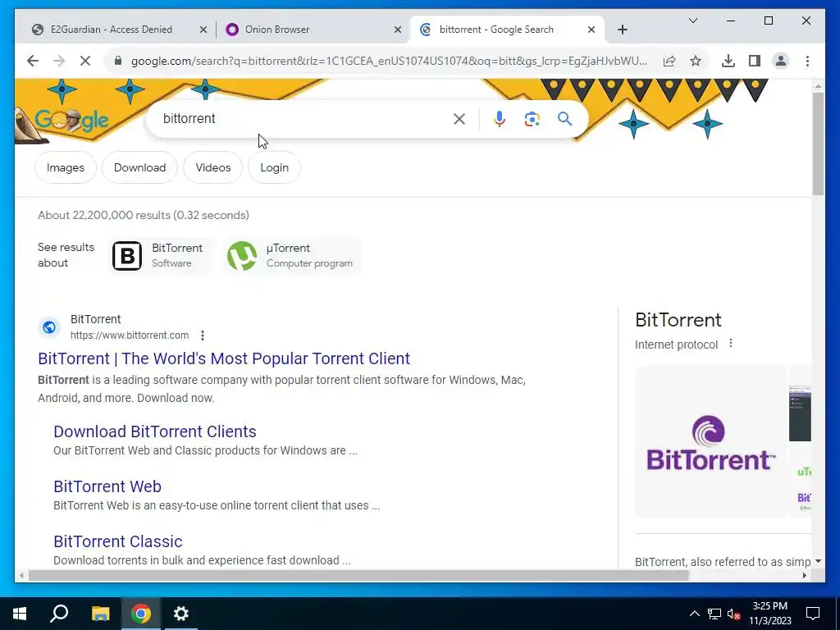Open a new browser tab
The image size is (840, 630).
(x=623, y=30)
